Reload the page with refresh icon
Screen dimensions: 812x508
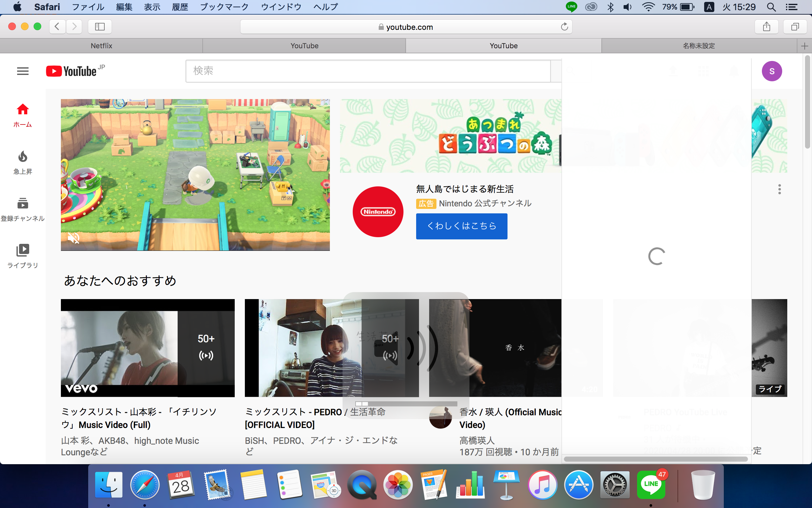click(x=564, y=27)
